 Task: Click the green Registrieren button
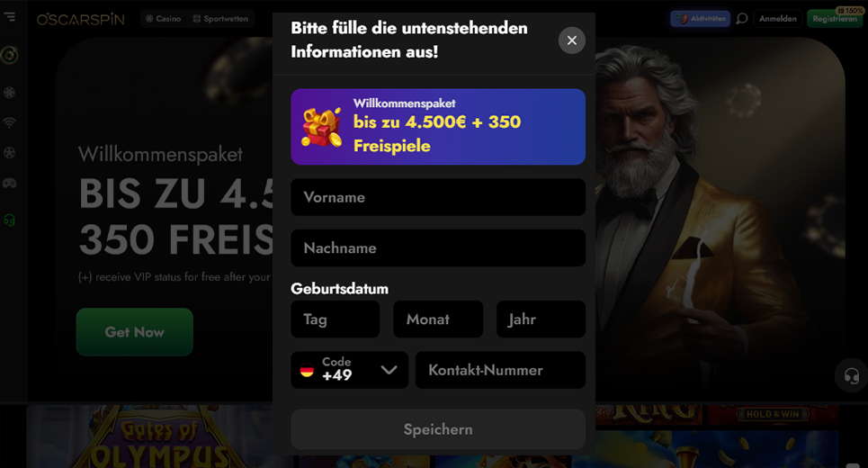(x=834, y=19)
